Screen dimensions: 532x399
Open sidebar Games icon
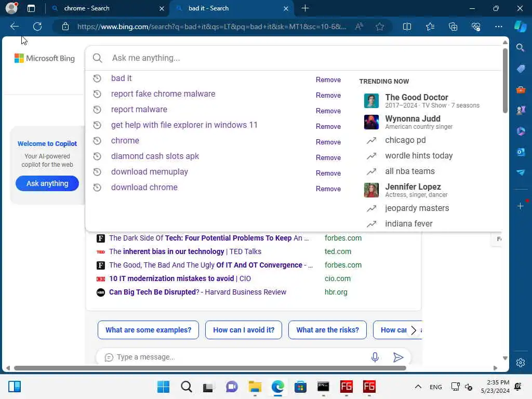(521, 110)
